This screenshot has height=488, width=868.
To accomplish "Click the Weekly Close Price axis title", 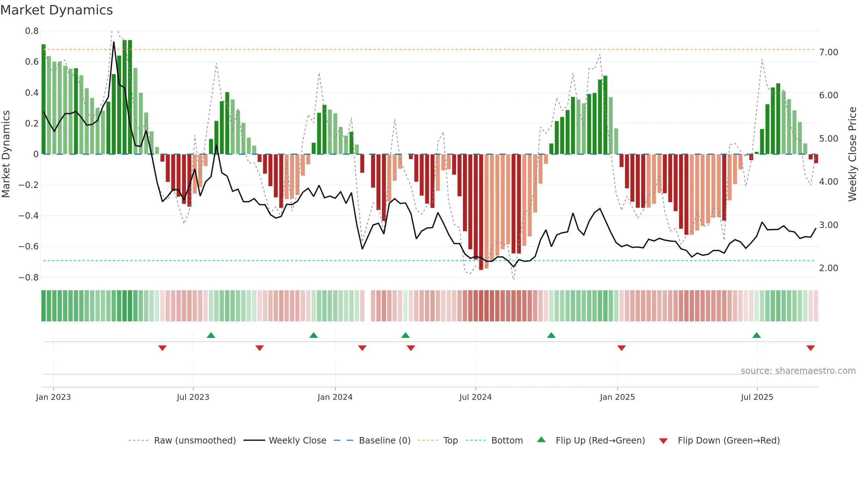I will [x=852, y=154].
